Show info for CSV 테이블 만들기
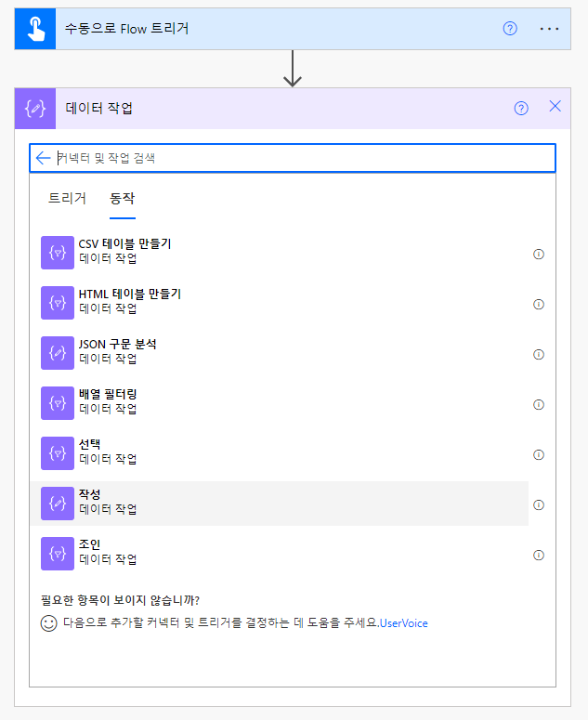 coord(539,254)
